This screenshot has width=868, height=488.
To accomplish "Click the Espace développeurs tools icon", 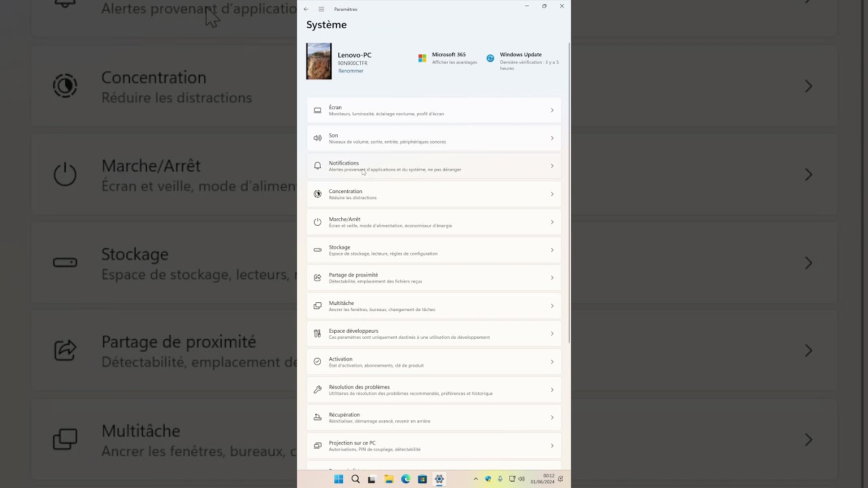I will pos(317,333).
